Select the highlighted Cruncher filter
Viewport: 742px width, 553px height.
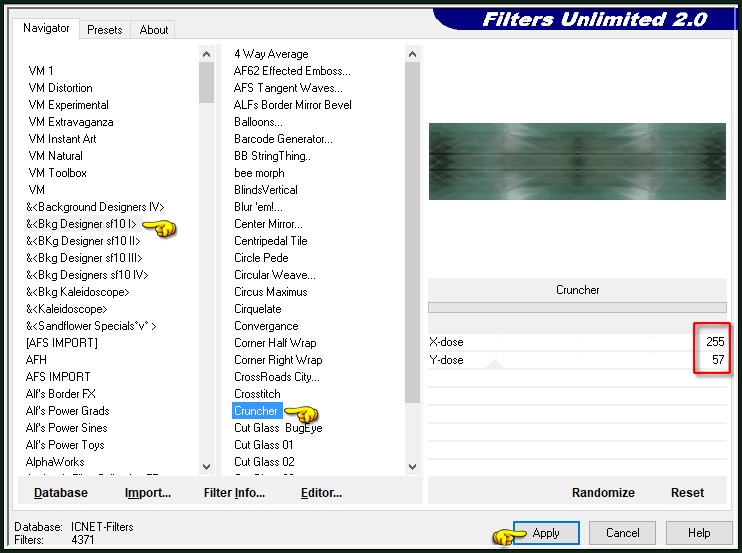pyautogui.click(x=256, y=411)
